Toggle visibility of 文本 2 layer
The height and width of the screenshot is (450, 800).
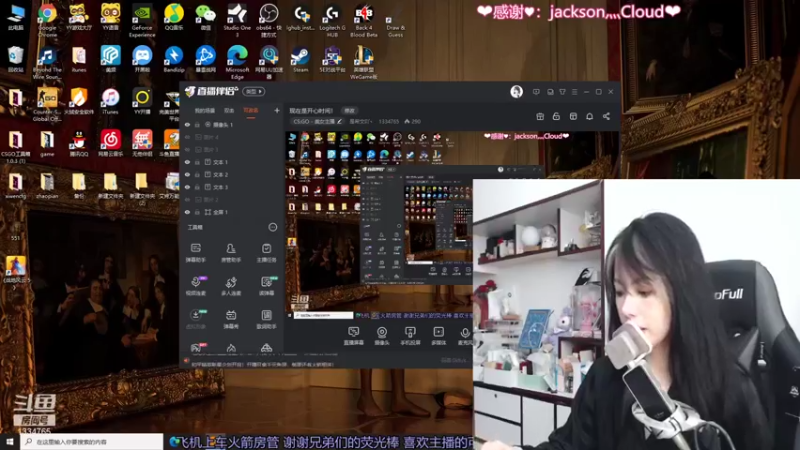coord(187,174)
